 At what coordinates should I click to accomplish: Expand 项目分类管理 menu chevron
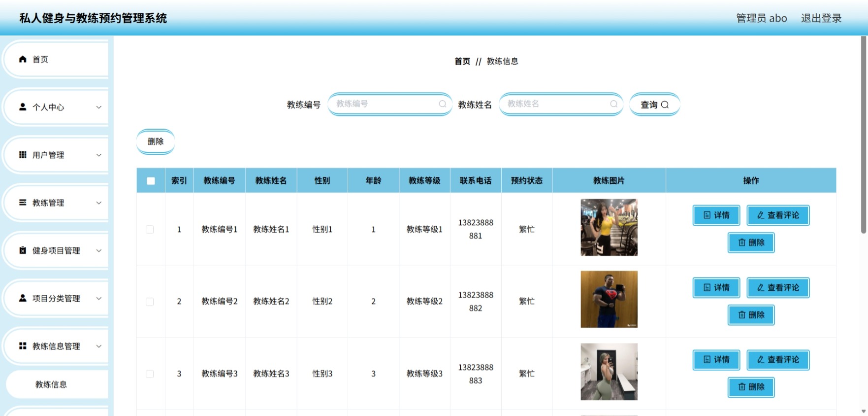(99, 298)
